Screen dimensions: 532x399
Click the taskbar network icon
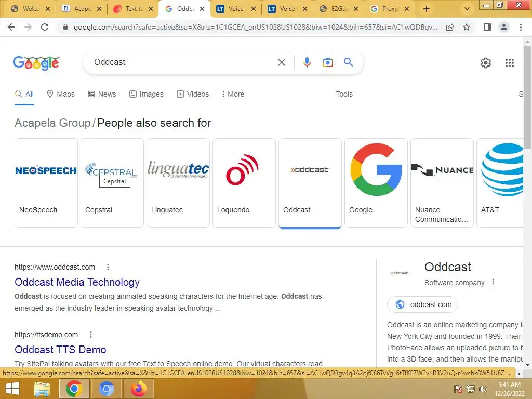pyautogui.click(x=471, y=389)
